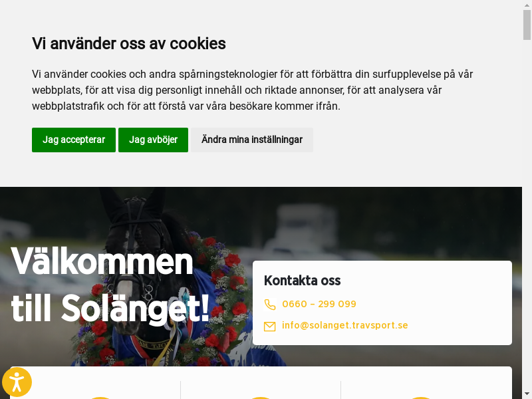532x399 pixels.
Task: Open Ändra mina inställningar cookie settings
Action: [x=252, y=140]
